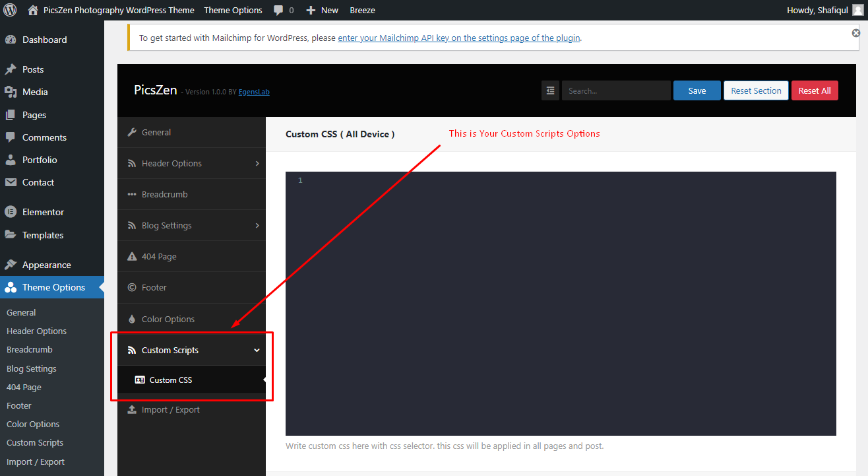This screenshot has height=476, width=868.
Task: Click the expand-all sections icon beside search
Action: (550, 90)
